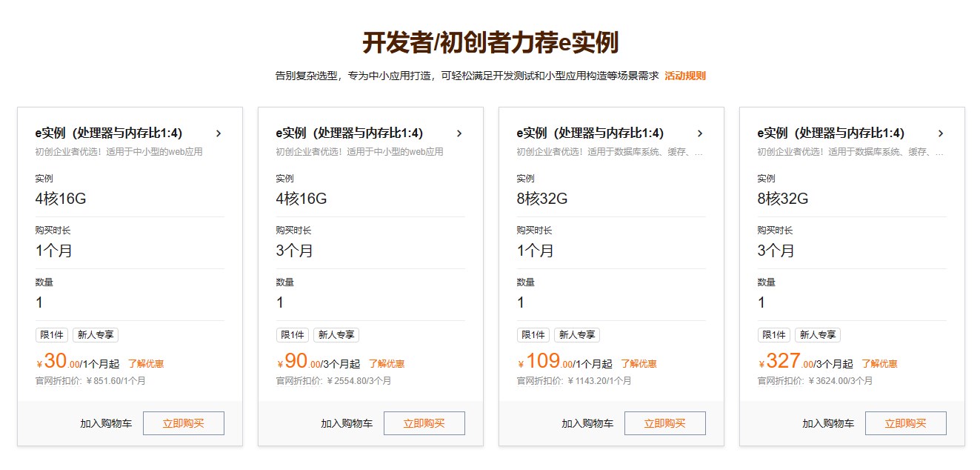Expand the ¥327.00 e实例 card chevron
This screenshot has width=980, height=470.
point(941,133)
